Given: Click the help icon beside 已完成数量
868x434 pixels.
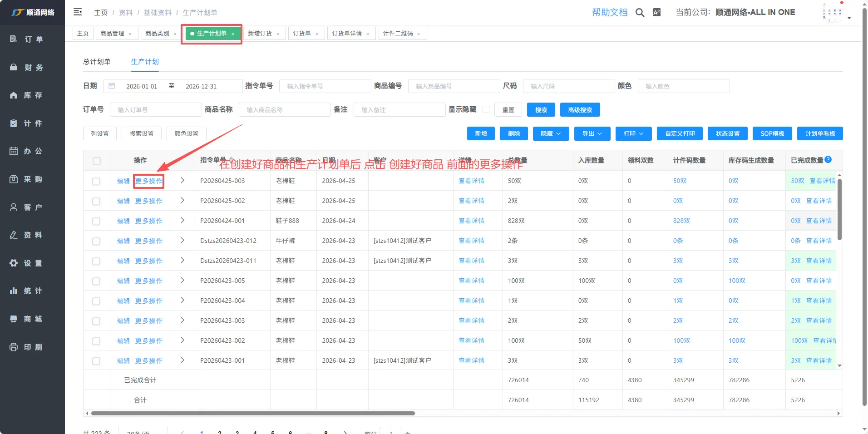Looking at the screenshot, I should [x=828, y=159].
